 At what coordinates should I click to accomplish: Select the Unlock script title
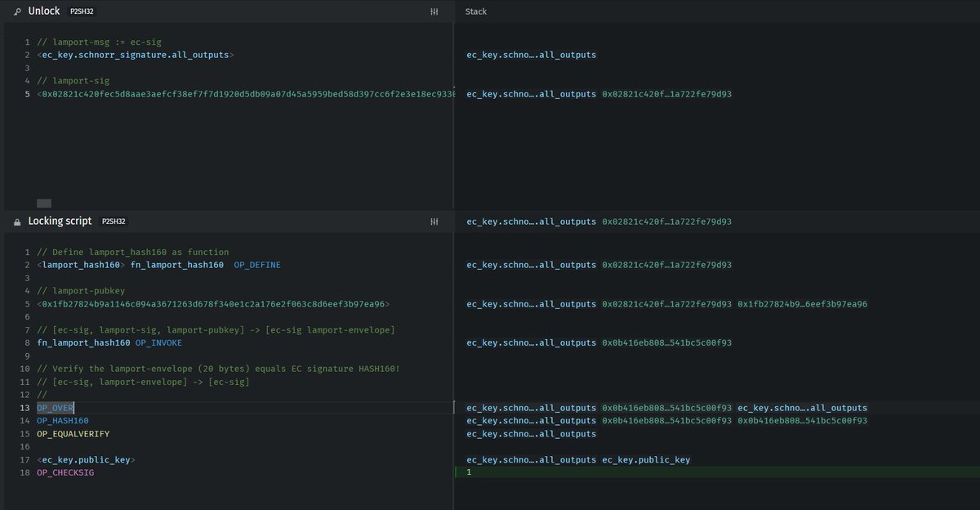pyautogui.click(x=44, y=11)
